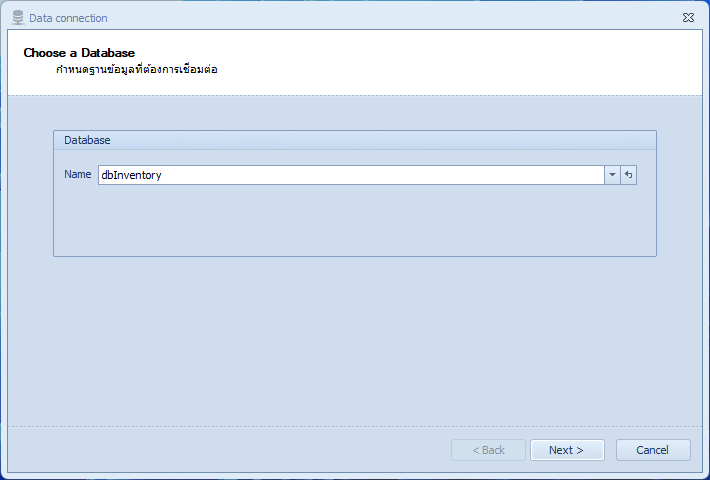Click the Name label
This screenshot has height=480, width=710.
click(x=77, y=174)
